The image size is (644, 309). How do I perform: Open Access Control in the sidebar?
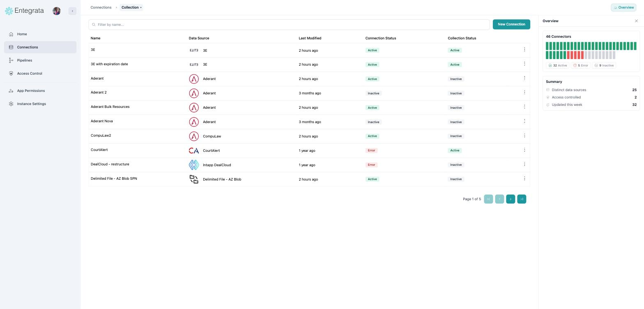(40, 73)
